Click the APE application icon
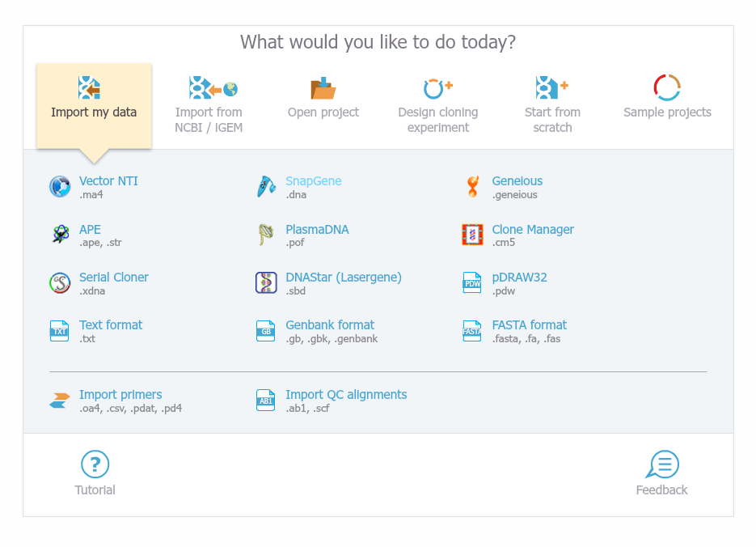Image resolution: width=756 pixels, height=547 pixels. point(60,235)
